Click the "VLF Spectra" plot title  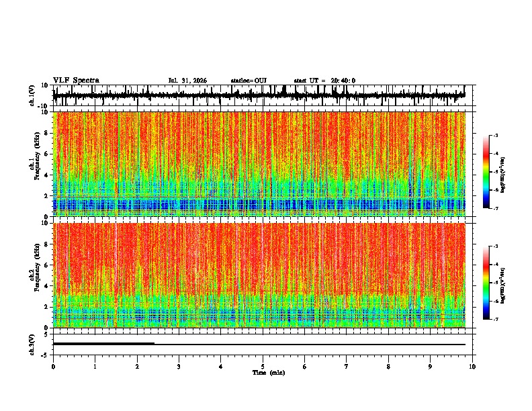(x=76, y=81)
